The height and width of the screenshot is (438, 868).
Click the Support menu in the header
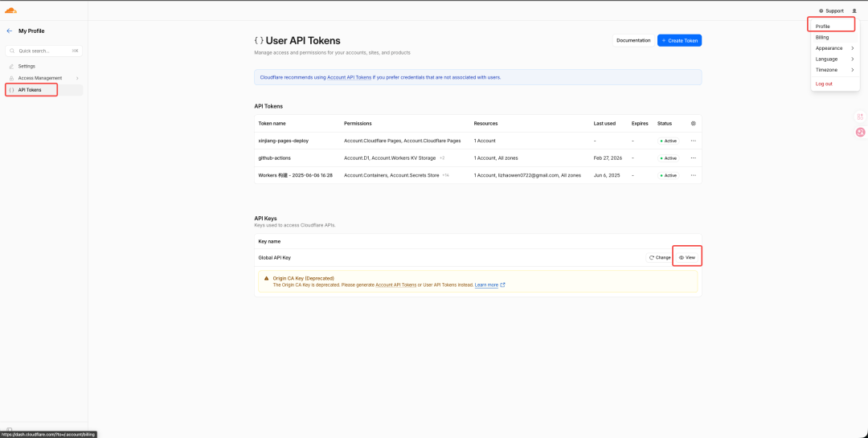click(x=832, y=11)
